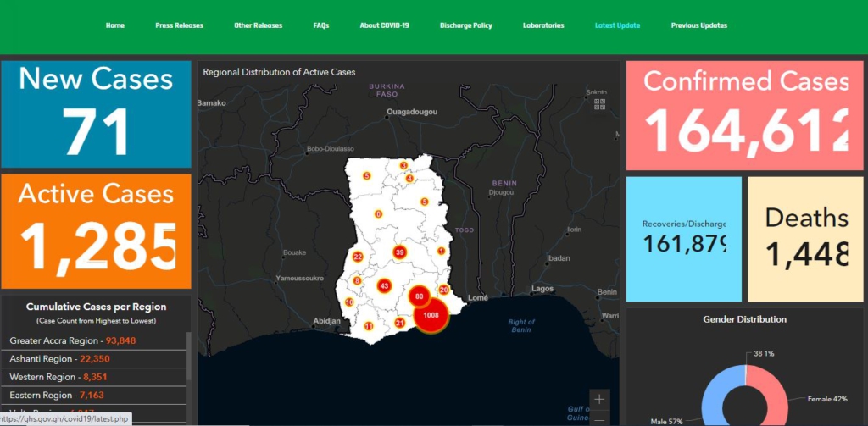868x426 pixels.
Task: Click the Female 42% chart label
Action: click(x=827, y=399)
